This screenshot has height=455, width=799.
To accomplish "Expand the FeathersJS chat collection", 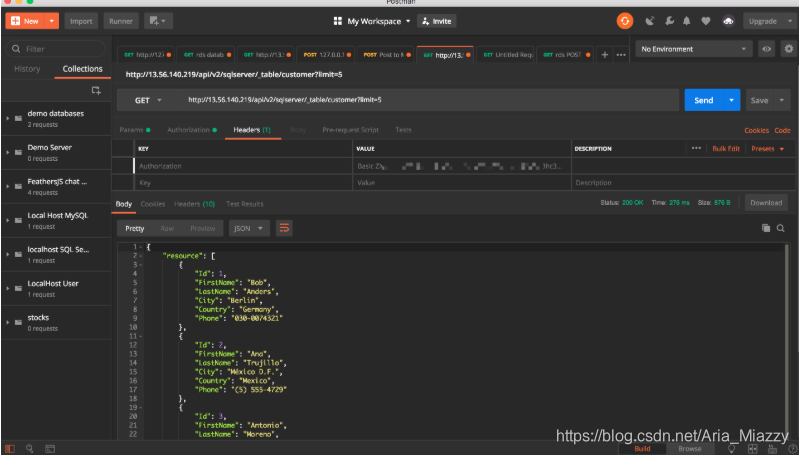I will pyautogui.click(x=8, y=186).
